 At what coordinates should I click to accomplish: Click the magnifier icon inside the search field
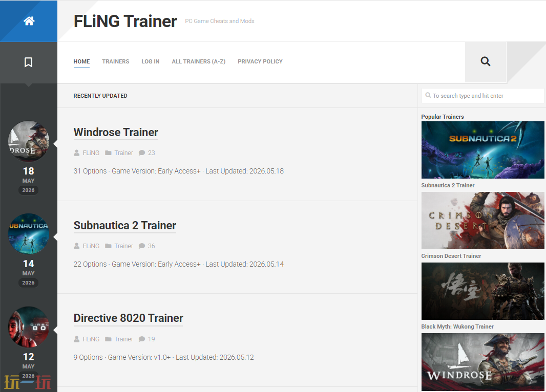tap(428, 95)
